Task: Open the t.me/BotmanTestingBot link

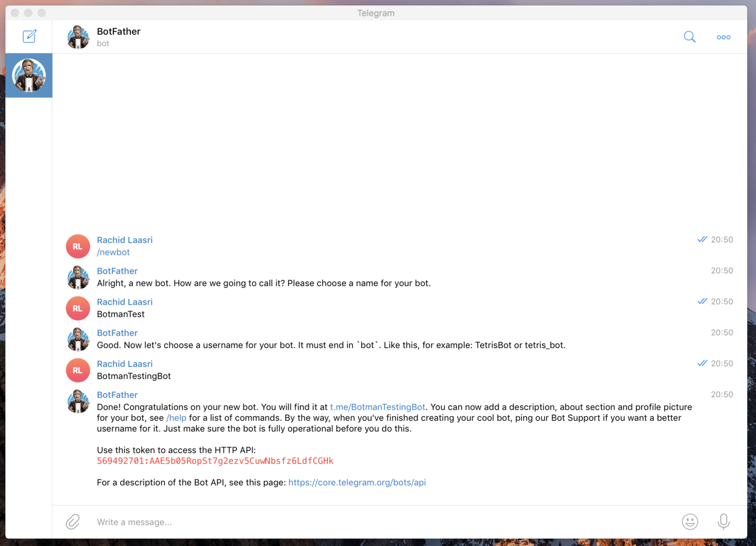Action: click(377, 407)
